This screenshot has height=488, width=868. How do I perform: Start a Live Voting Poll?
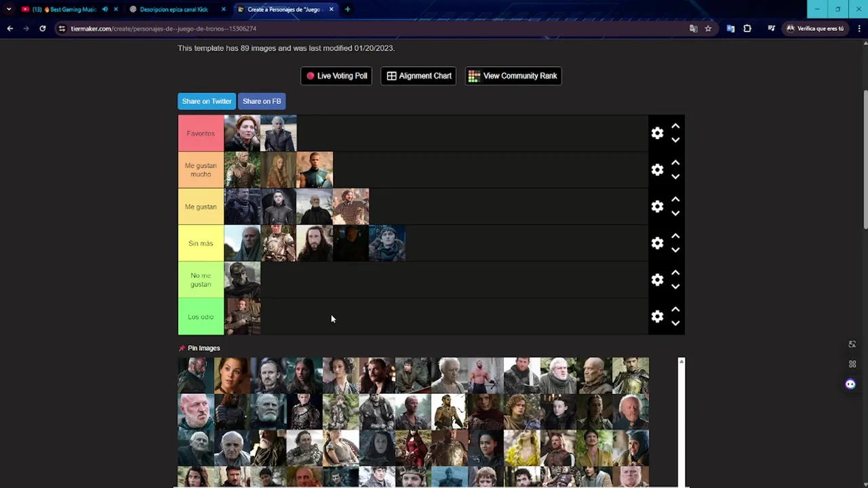point(336,76)
